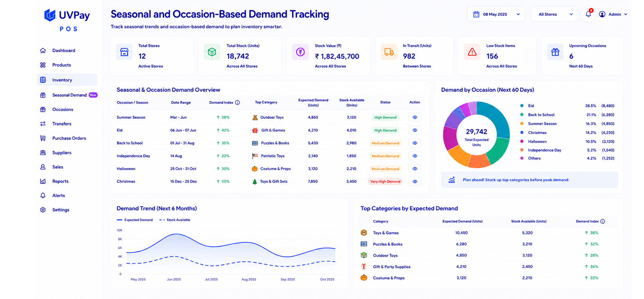Select the Eid segment color in legend
Screen dimensions: 644x299
click(522, 106)
